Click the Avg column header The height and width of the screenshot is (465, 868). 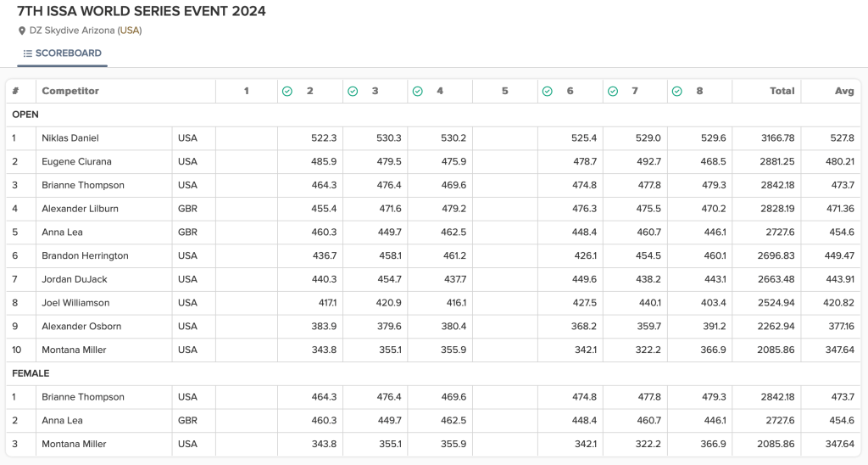(843, 91)
